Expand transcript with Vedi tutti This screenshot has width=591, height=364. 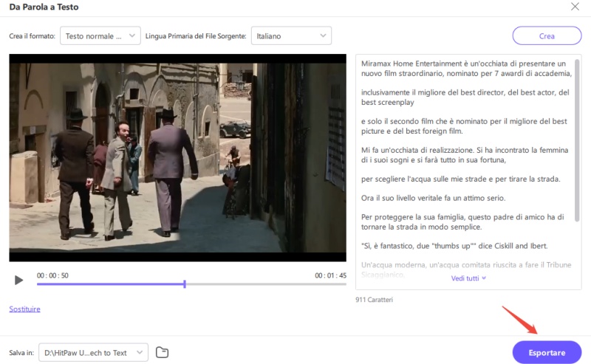[x=468, y=278]
